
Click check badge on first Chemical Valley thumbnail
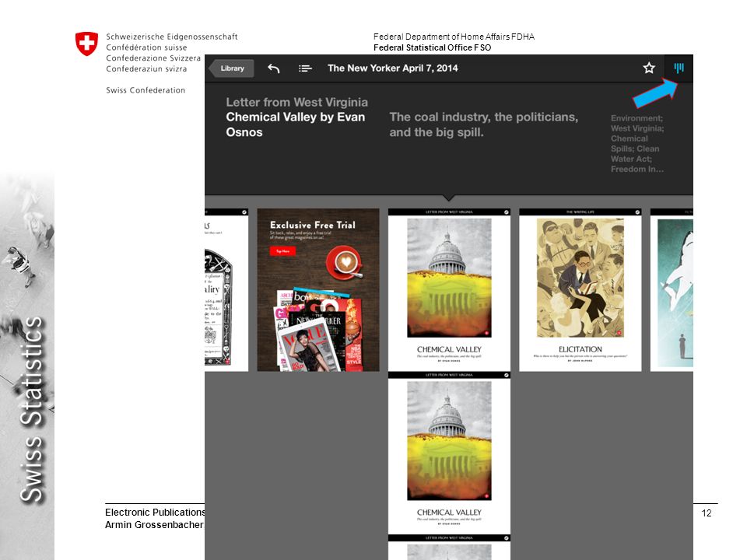coord(507,212)
